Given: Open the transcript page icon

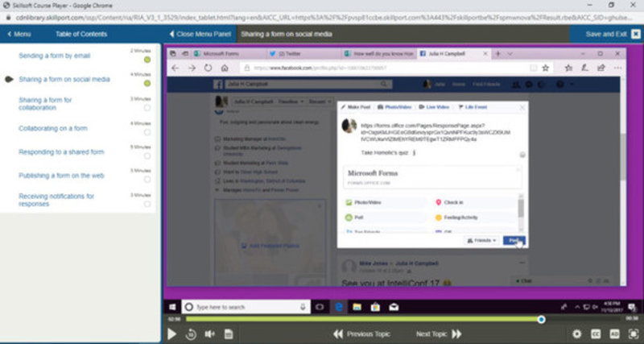Looking at the screenshot, I should click(x=229, y=334).
